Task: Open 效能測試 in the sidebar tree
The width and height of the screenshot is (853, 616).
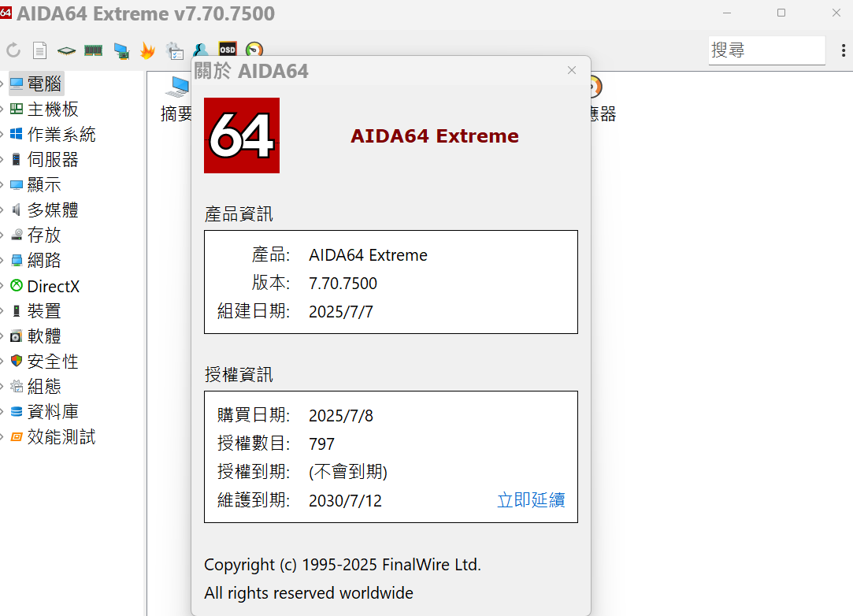Action: pyautogui.click(x=54, y=436)
